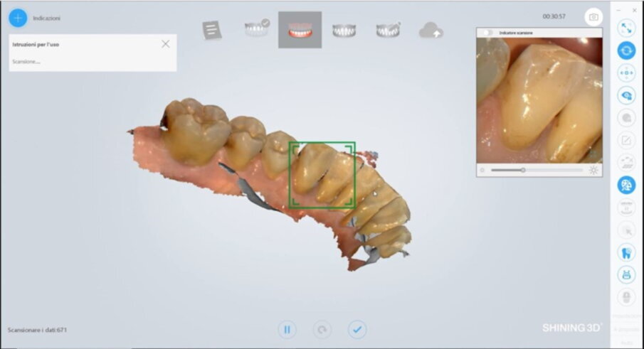Image resolution: width=644 pixels, height=349 pixels.
Task: Take a screenshot with camera icon
Action: coord(593,17)
